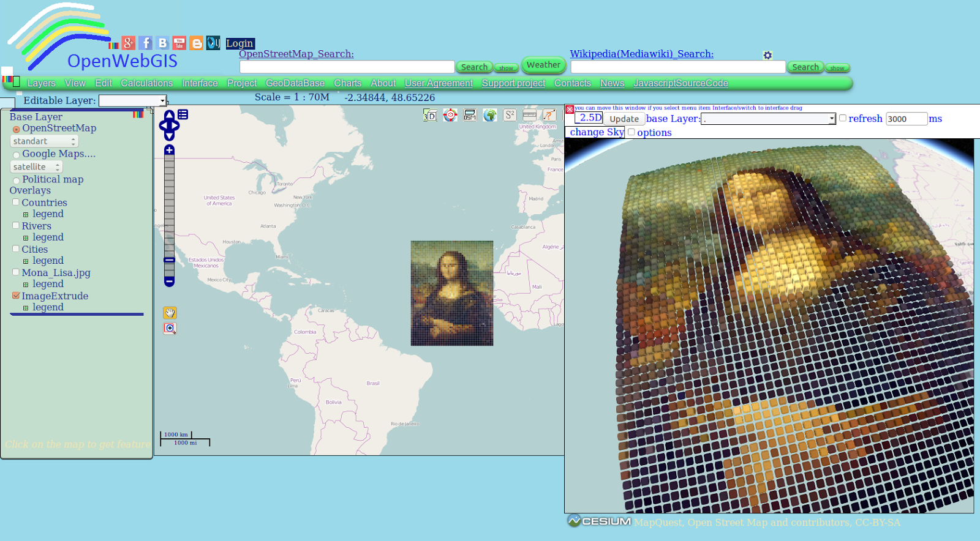Click the rainbow color palette icon near logo
980x541 pixels.
coord(113,45)
